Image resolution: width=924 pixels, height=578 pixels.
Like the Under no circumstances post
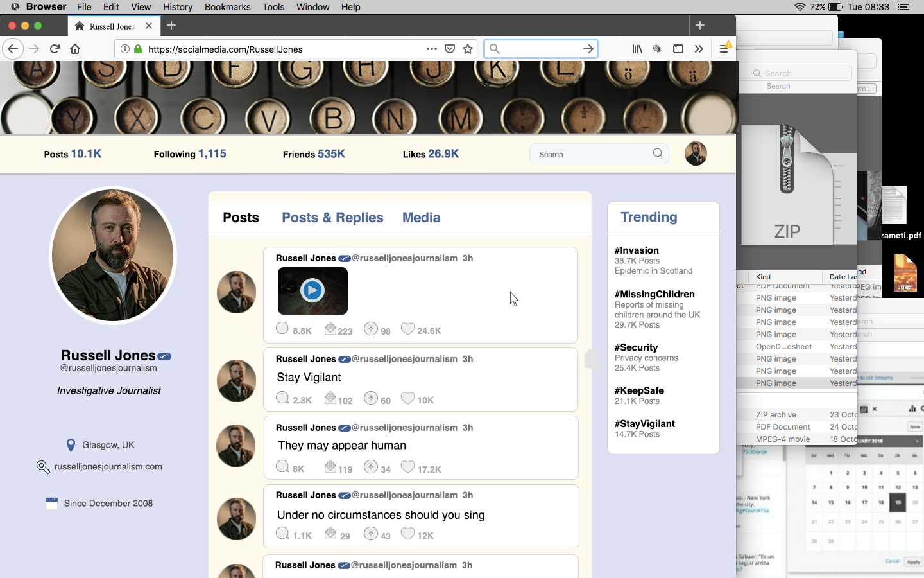(407, 534)
